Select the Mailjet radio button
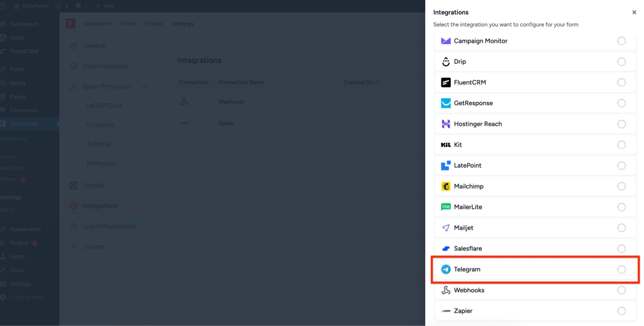The image size is (644, 326). click(621, 228)
